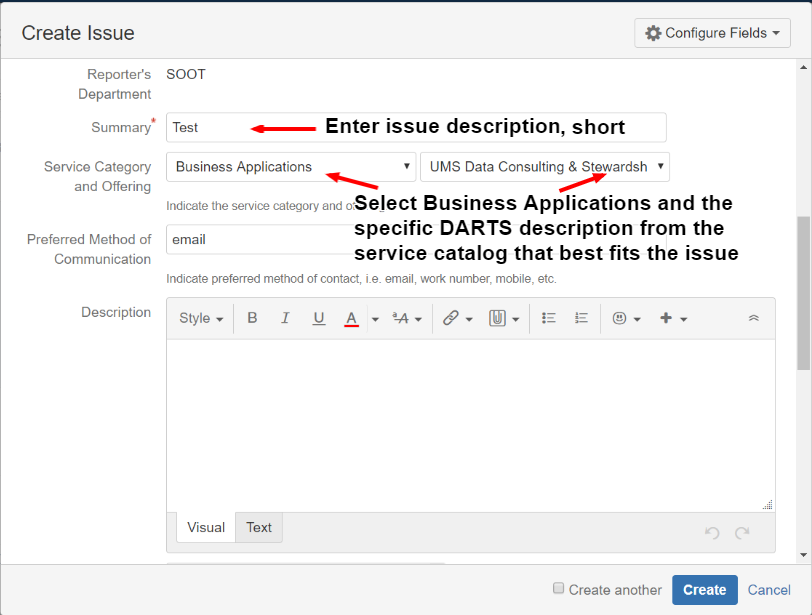Screen dimensions: 812x615
Task: Insert a bullet list
Action: tap(548, 318)
